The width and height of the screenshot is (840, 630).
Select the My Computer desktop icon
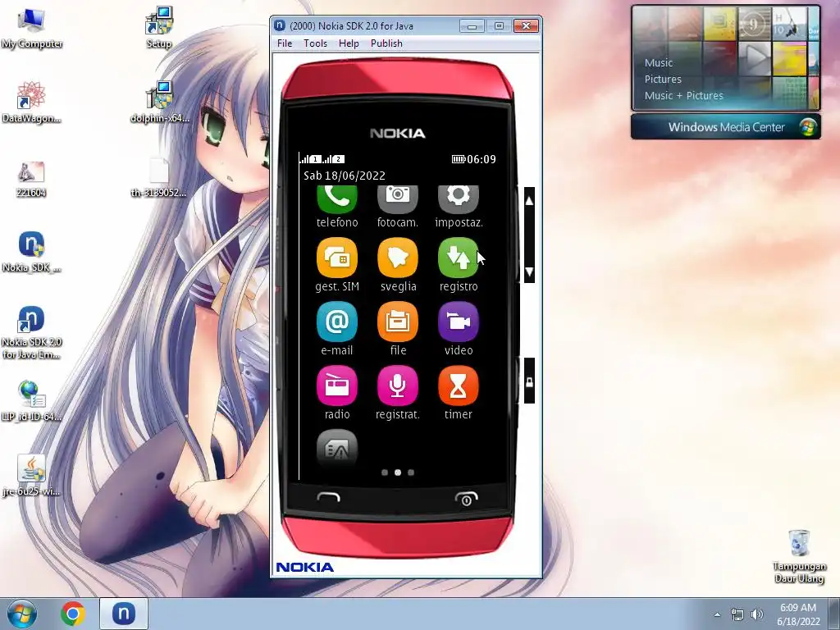coord(32,28)
